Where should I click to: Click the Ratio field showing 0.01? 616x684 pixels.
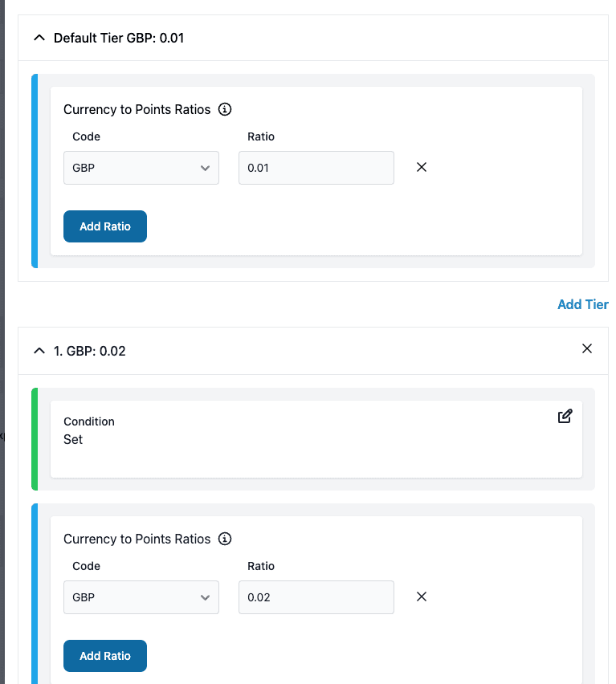click(x=316, y=168)
